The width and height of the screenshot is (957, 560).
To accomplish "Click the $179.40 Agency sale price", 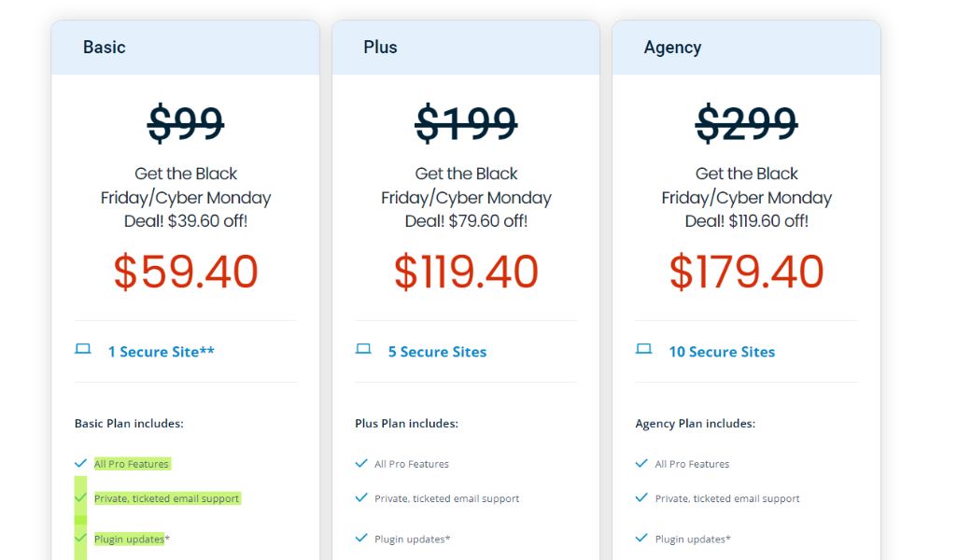I will [746, 273].
